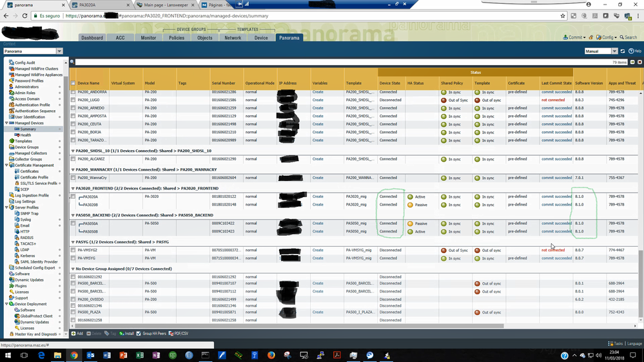Collapse the PA200_WANNACRY device group

(73, 169)
